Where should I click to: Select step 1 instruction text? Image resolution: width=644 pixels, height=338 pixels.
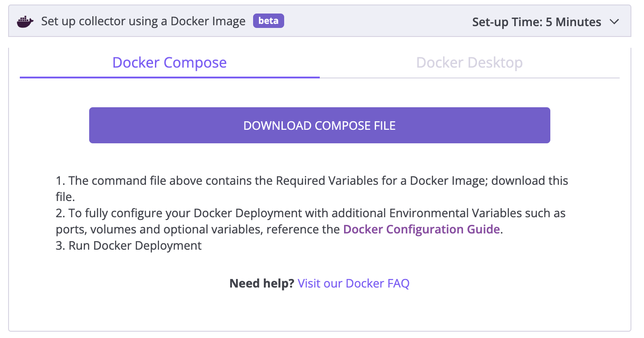tap(311, 180)
